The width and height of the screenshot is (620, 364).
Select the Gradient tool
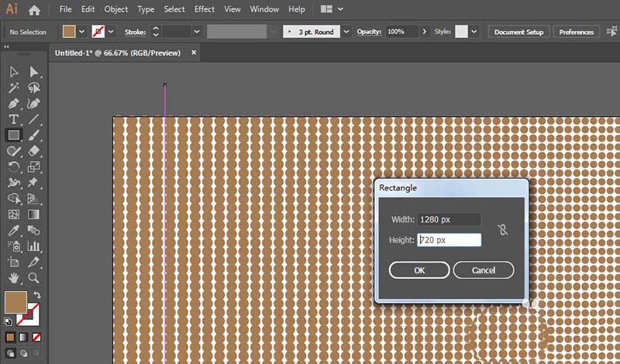point(33,215)
